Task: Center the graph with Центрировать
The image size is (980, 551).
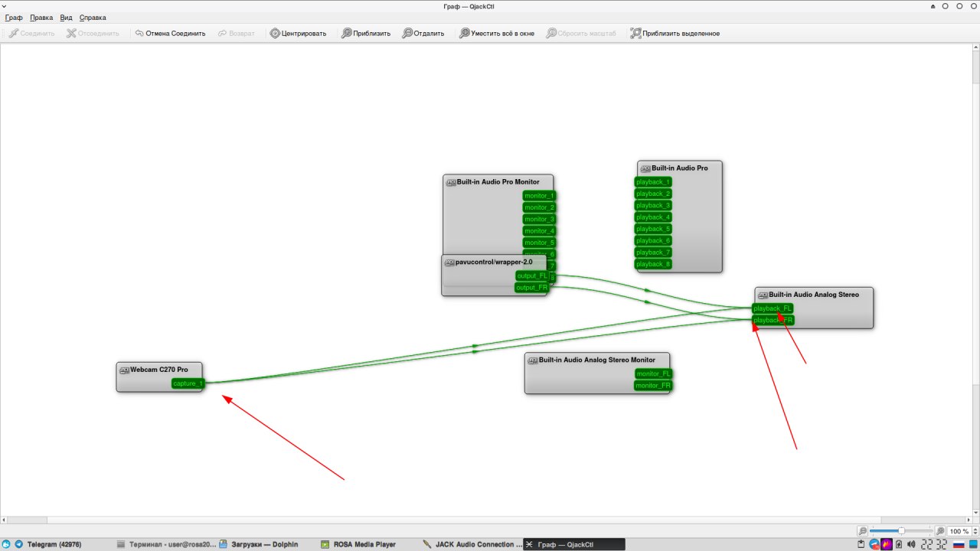Action: [298, 34]
